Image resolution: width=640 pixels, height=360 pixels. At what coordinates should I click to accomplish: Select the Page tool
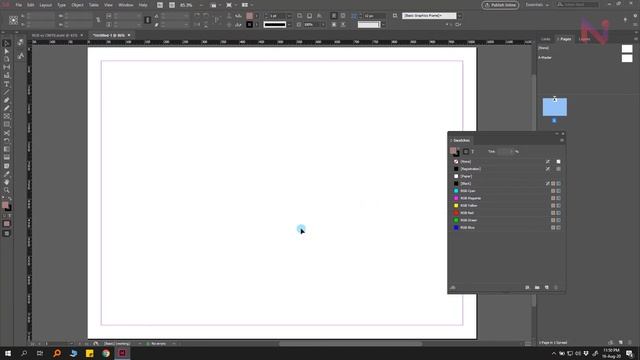(7, 59)
